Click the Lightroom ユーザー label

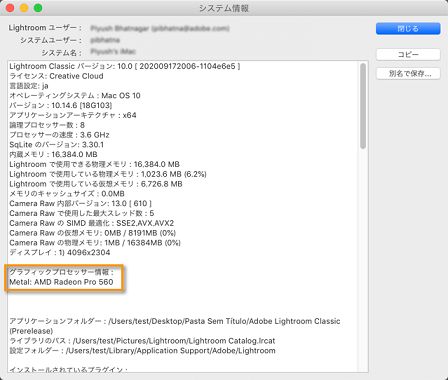tap(45, 28)
